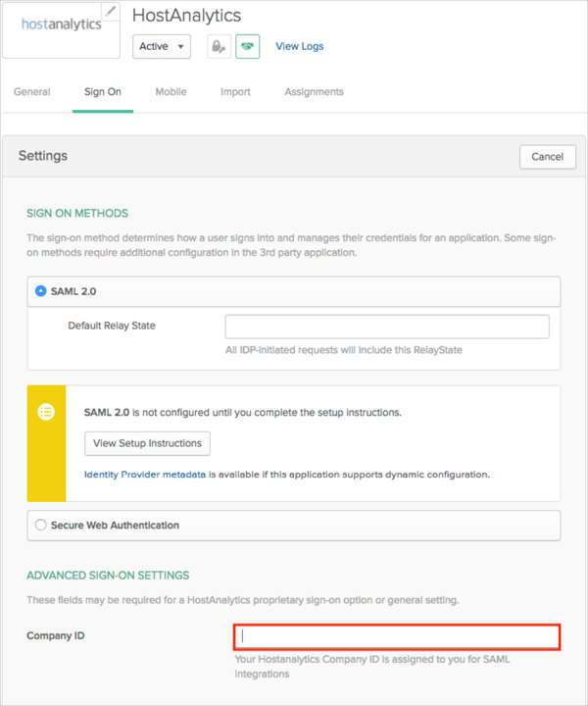The height and width of the screenshot is (706, 588).
Task: Click the yellow list icon in SAML notice
Action: coord(46,412)
